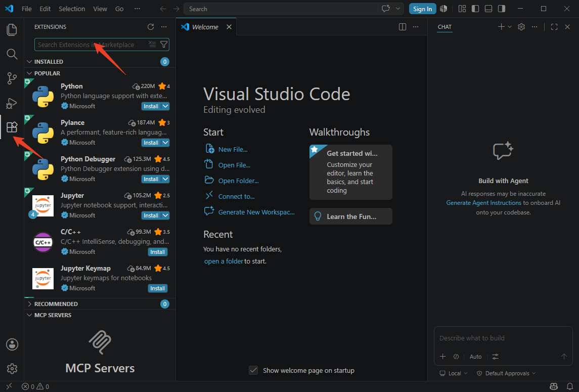Start a new chat with plus icon
Screen dimensions: 579x392
point(501,27)
